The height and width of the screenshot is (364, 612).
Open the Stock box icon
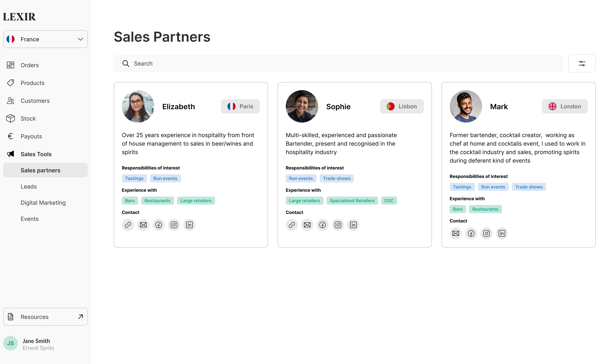10,119
